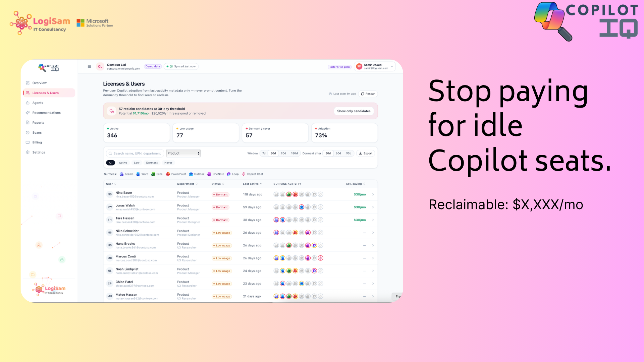This screenshot has width=644, height=362.
Task: Sort by Est. saving column header
Action: (x=356, y=184)
